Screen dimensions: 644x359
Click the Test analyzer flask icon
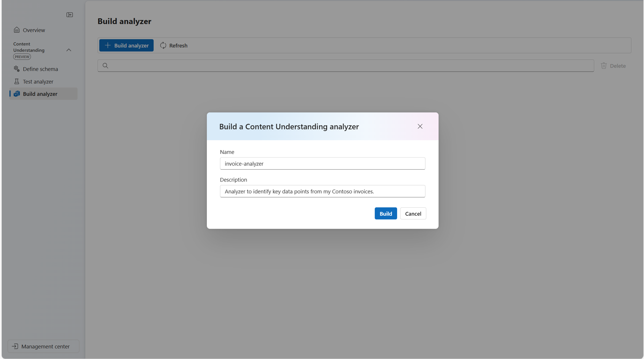tap(16, 81)
